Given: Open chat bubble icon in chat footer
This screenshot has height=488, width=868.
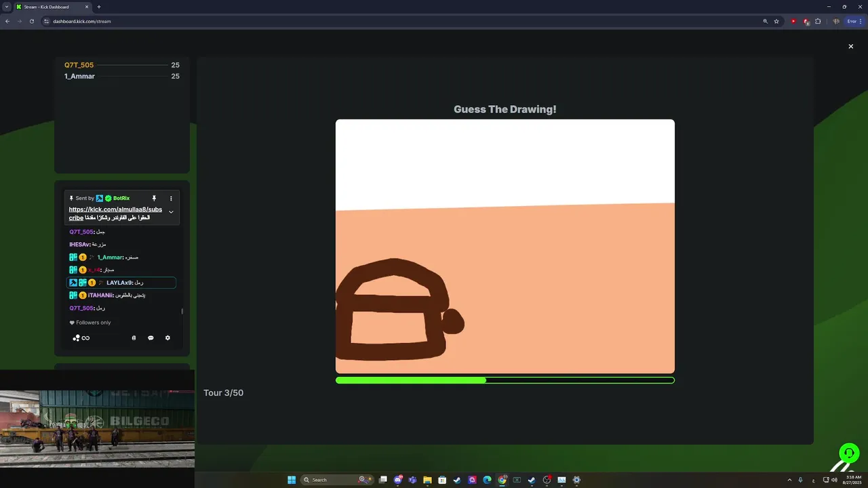Looking at the screenshot, I should tap(151, 338).
